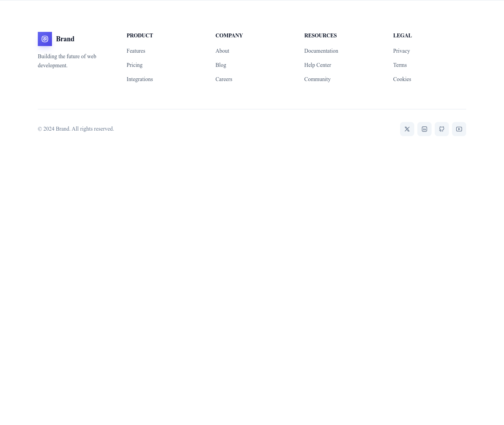Visit the About page link
Screen dimensions: 504x425
click(x=222, y=51)
